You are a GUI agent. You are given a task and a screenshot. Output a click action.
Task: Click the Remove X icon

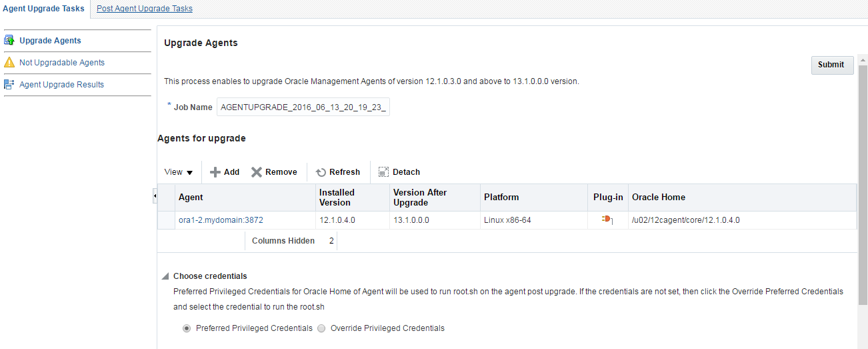(x=257, y=172)
